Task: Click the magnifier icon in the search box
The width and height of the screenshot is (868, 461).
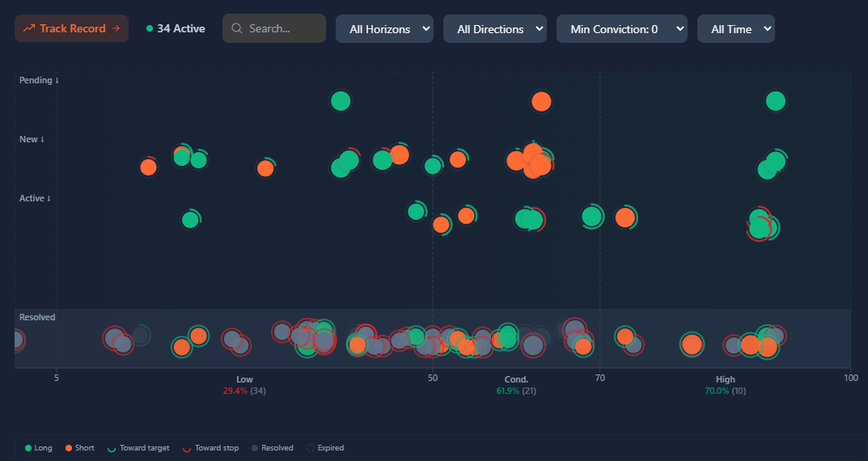Action: point(237,28)
